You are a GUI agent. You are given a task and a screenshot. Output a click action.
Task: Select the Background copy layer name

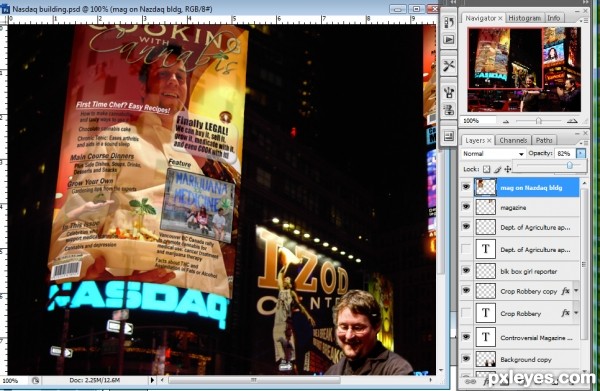click(x=526, y=360)
